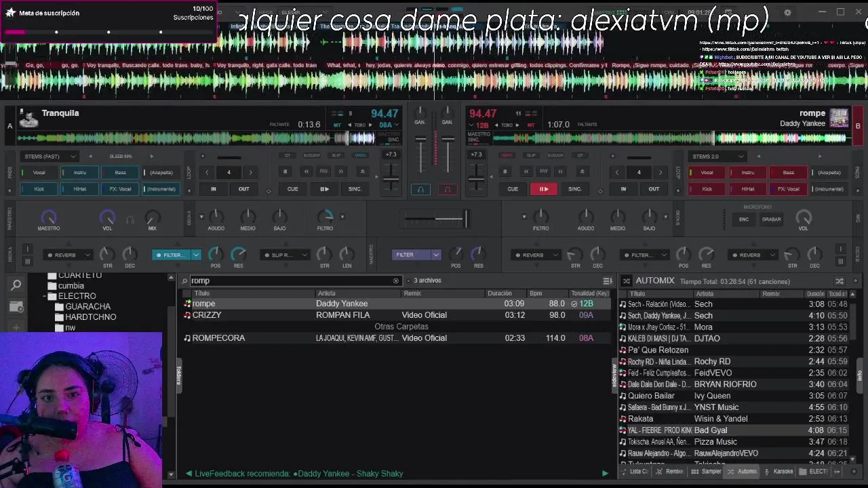Lower key with deck A TONO left arrow

click(x=351, y=125)
